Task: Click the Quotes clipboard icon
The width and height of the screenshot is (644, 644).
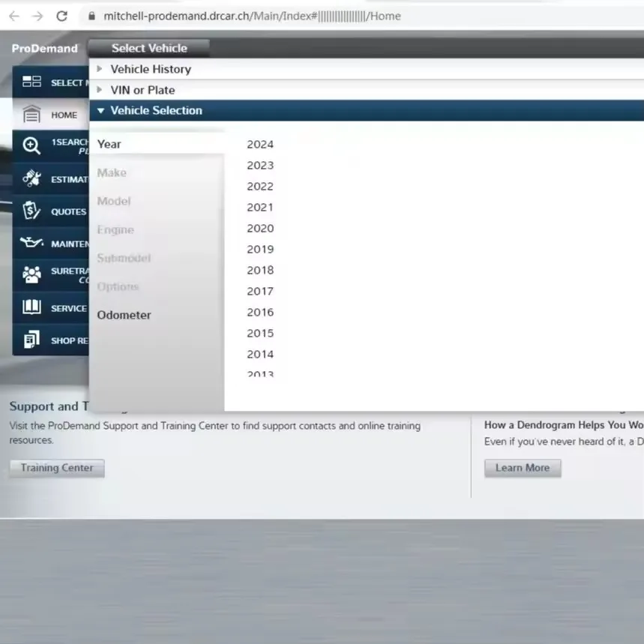Action: point(31,210)
